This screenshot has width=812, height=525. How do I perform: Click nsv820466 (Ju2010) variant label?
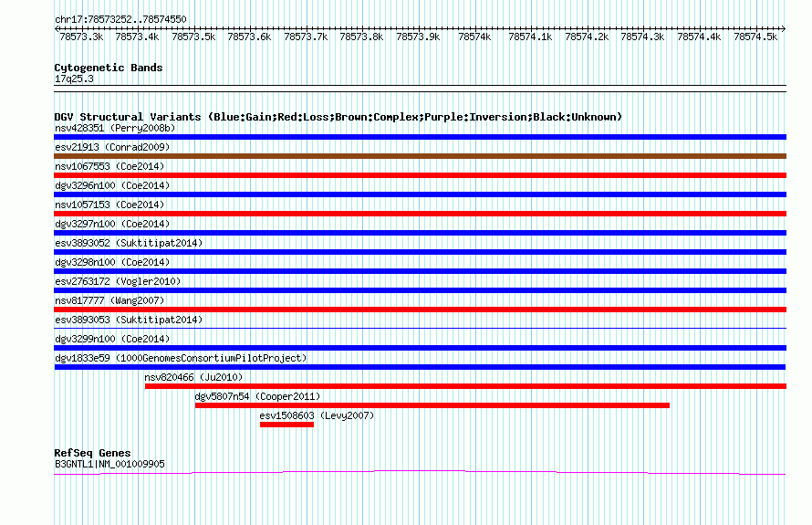tap(193, 377)
